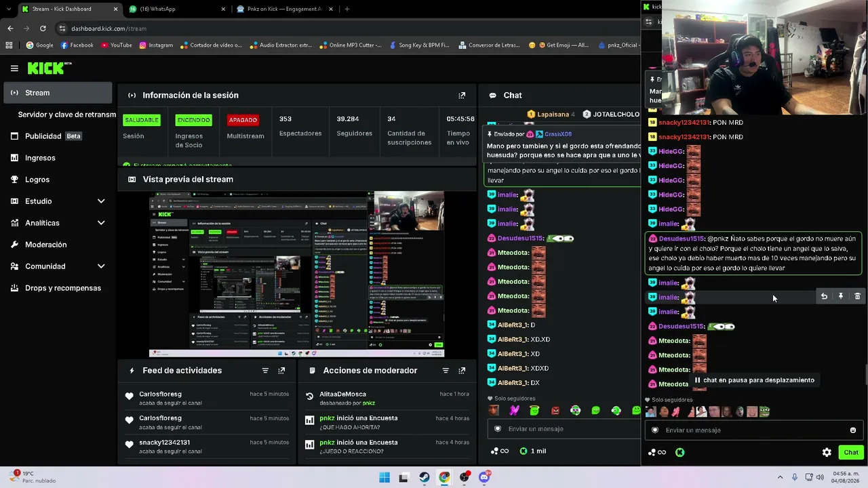Click the green Chat send button
This screenshot has height=488, width=868.
(851, 453)
